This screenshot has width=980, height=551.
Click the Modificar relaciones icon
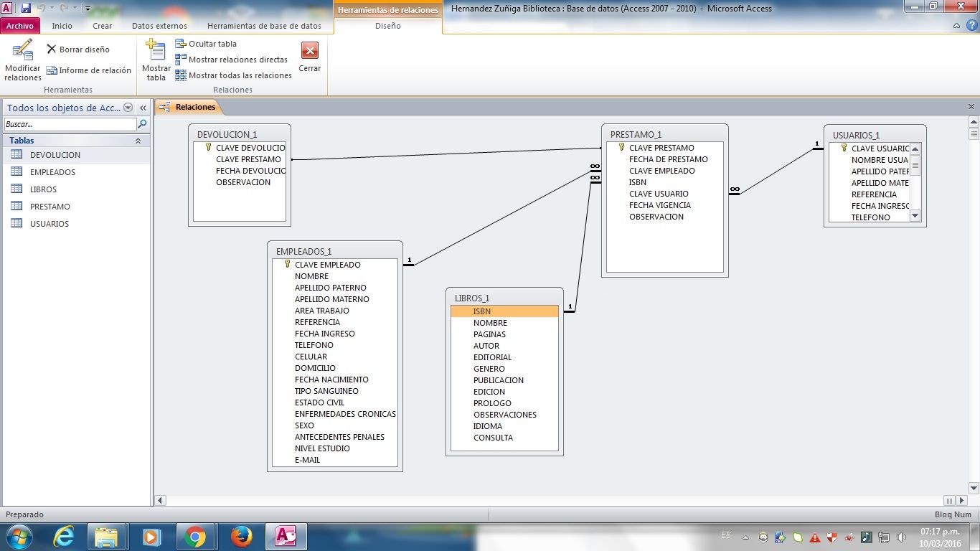point(22,52)
